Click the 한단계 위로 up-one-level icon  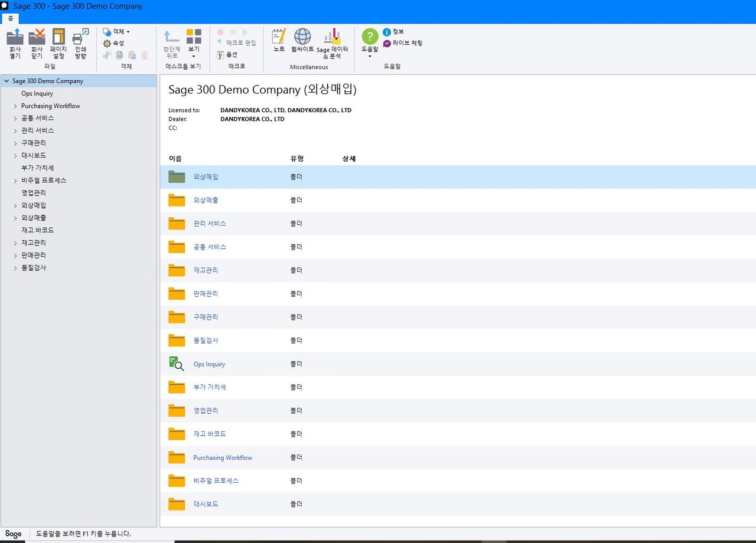point(171,37)
